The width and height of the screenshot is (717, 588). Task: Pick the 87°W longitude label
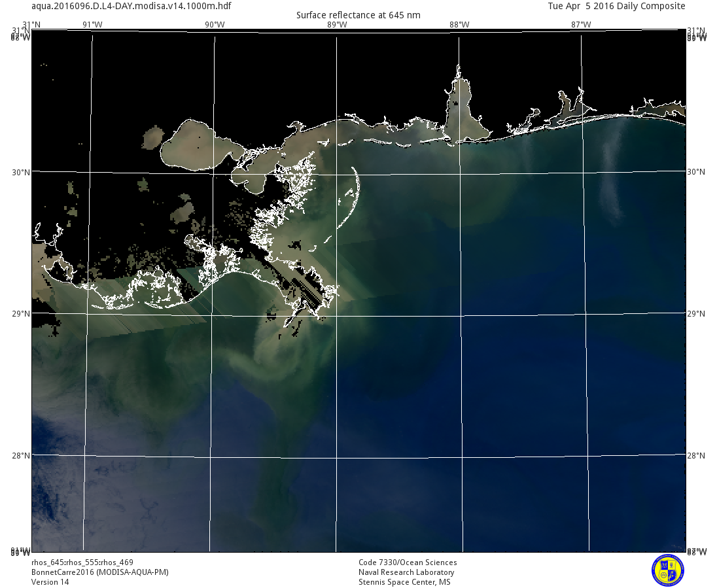tap(581, 25)
